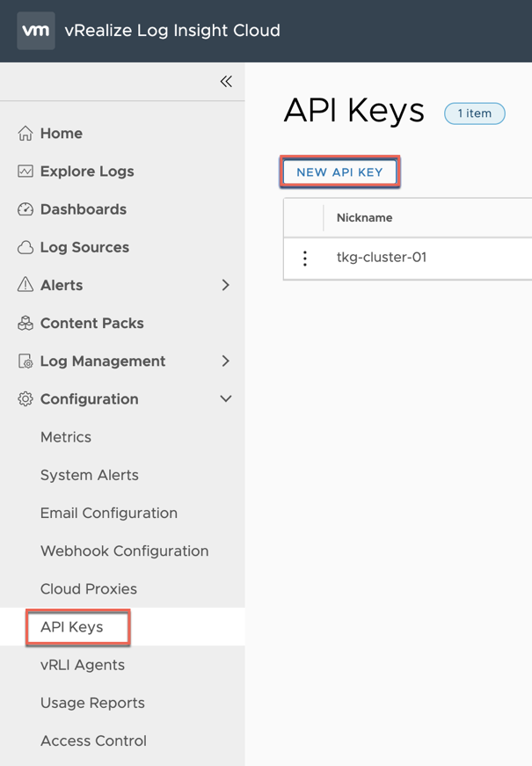The image size is (532, 766).
Task: Collapse the Configuration section chevron
Action: click(x=226, y=398)
